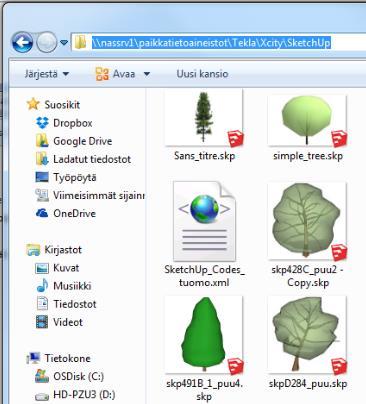Select the Sans_titre.skp pine tree thumbnail
Image resolution: width=366 pixels, height=404 pixels.
click(x=204, y=118)
